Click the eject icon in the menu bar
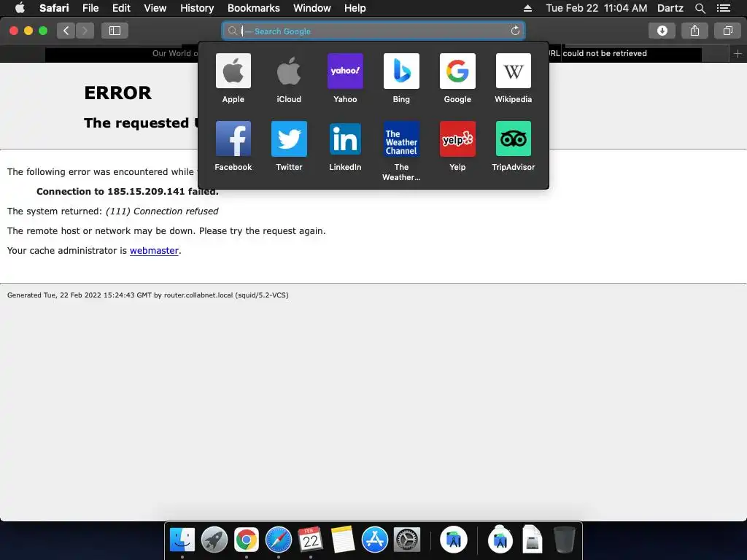This screenshot has width=747, height=560. pyautogui.click(x=527, y=8)
